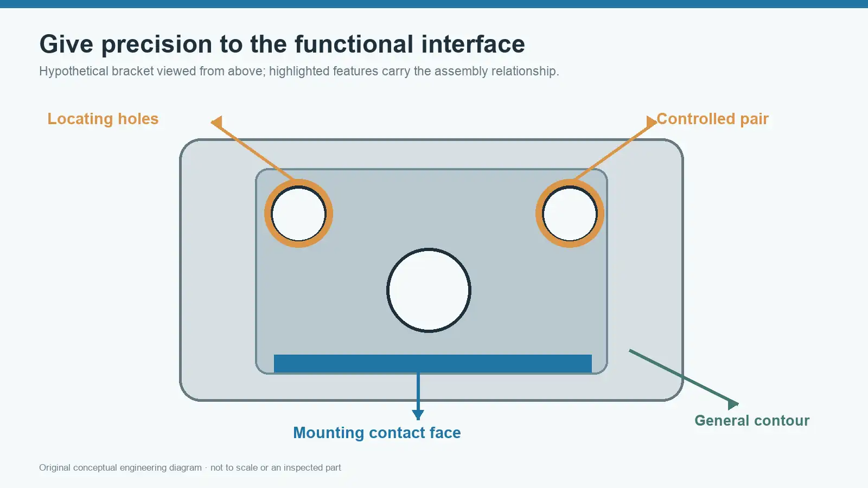The image size is (868, 488).
Task: Select the 'Original conceptual engineering diagram' footer note
Action: click(x=190, y=467)
